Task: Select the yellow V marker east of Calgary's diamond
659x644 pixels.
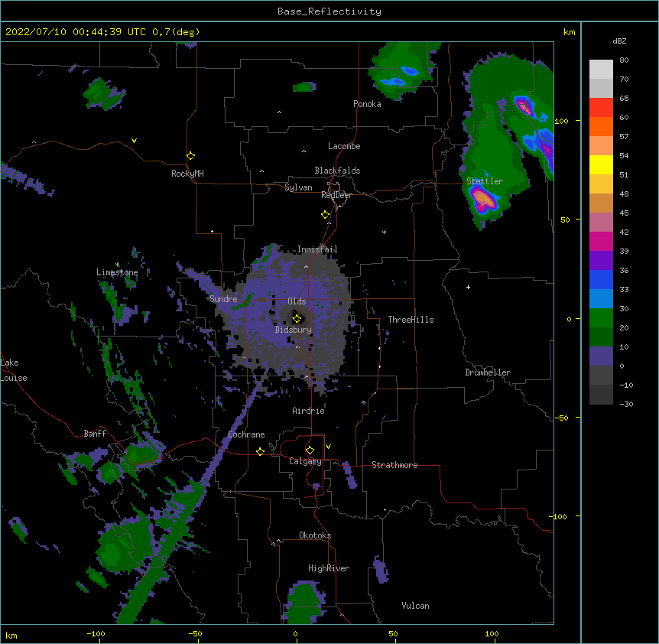Action: point(328,447)
